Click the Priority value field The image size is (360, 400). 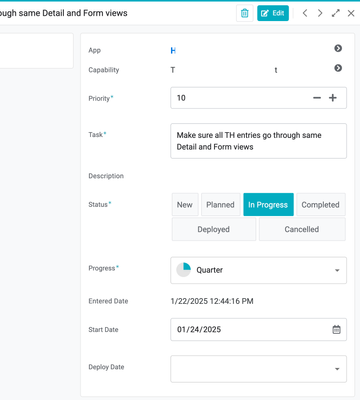click(x=258, y=98)
